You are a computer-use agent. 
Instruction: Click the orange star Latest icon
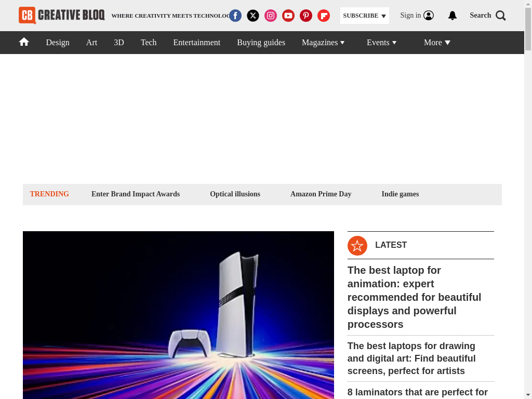[357, 246]
